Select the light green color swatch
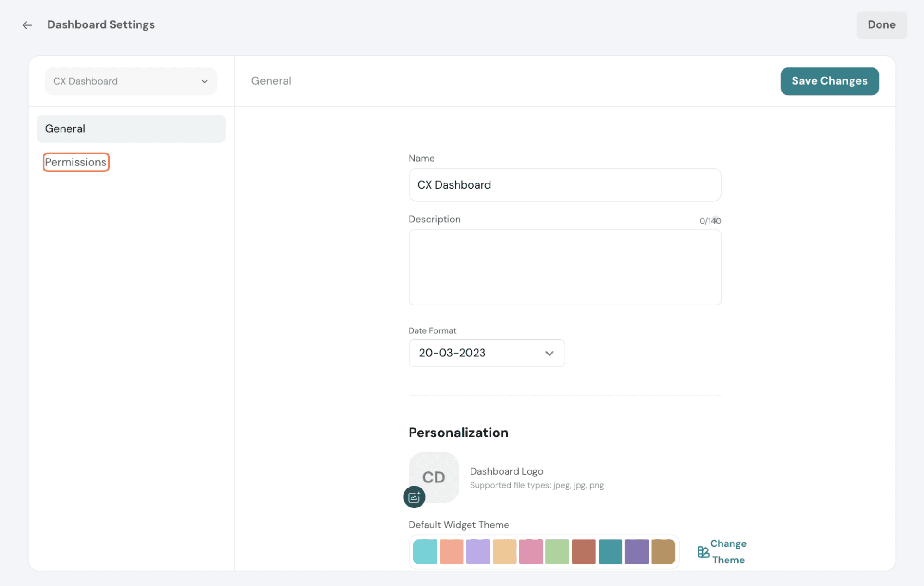 click(557, 551)
